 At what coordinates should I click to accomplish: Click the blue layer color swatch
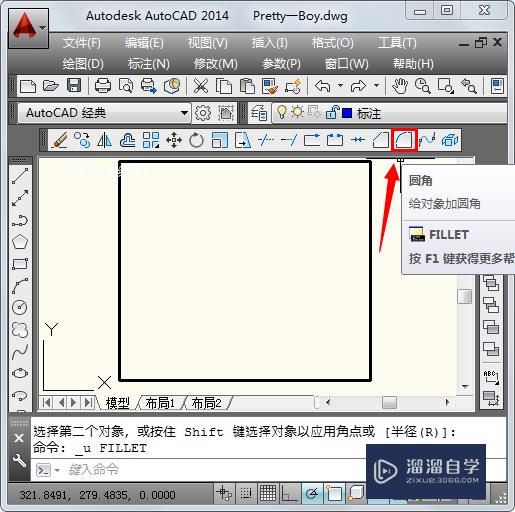(x=347, y=113)
